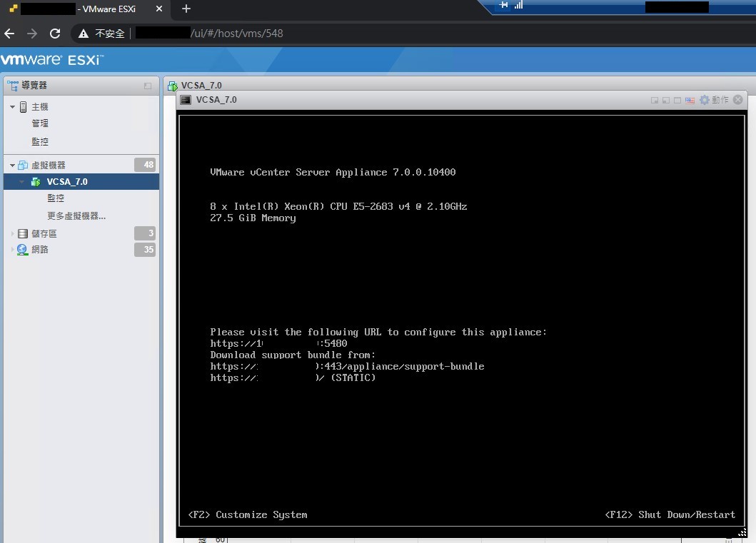
Task: Click the '<F12> Shut Down/Restart' text
Action: pos(670,514)
